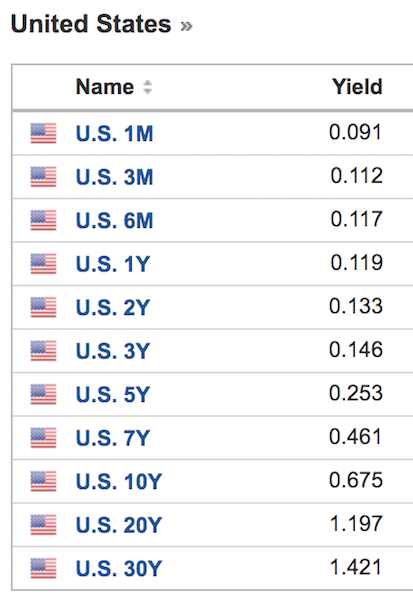Click the double chevron after United States
Image resolution: width=413 pixels, height=600 pixels.
click(186, 26)
